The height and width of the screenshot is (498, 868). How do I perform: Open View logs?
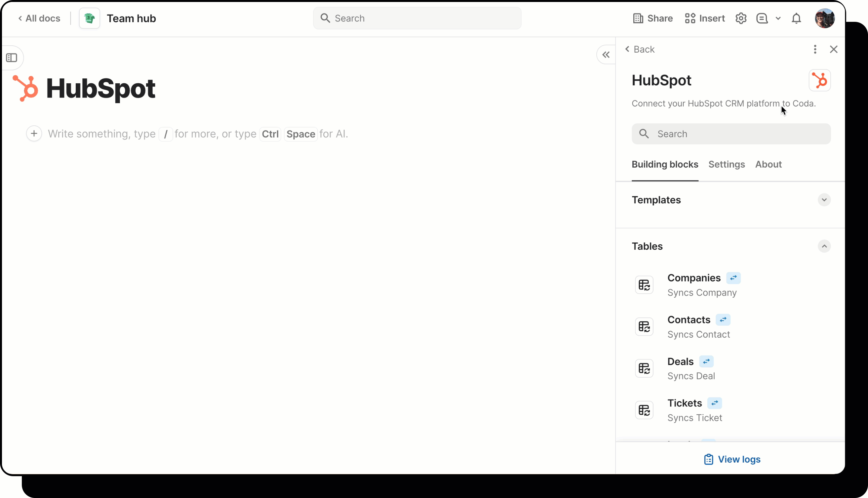pos(731,459)
